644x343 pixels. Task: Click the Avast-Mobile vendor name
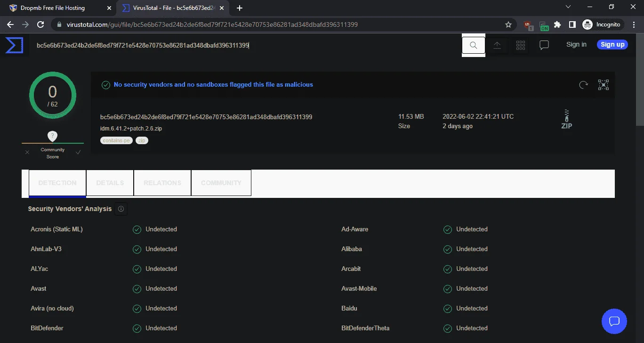[359, 289]
